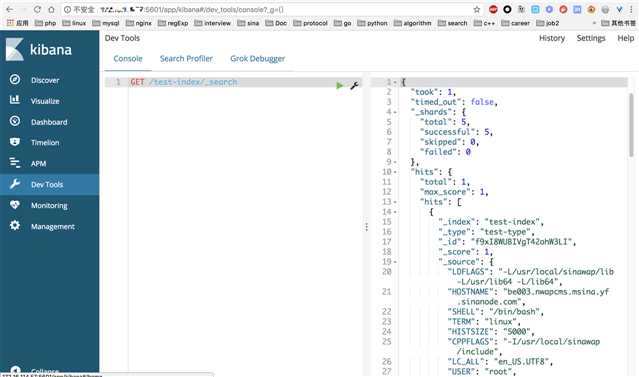This screenshot has height=377, width=639.
Task: Reload the browser page
Action: click(37, 9)
